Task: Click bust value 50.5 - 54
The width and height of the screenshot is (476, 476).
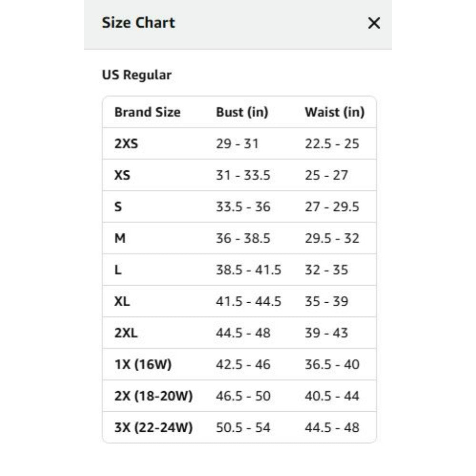Action: pos(243,427)
